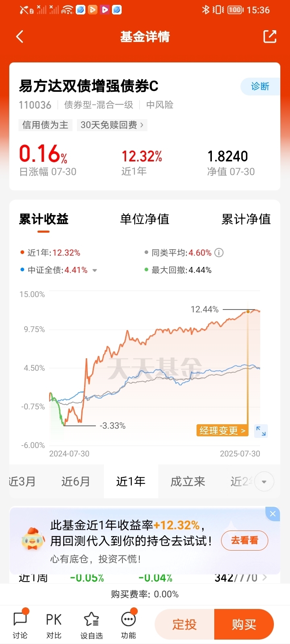Open the share icon at top right
The height and width of the screenshot is (644, 290).
(x=270, y=36)
